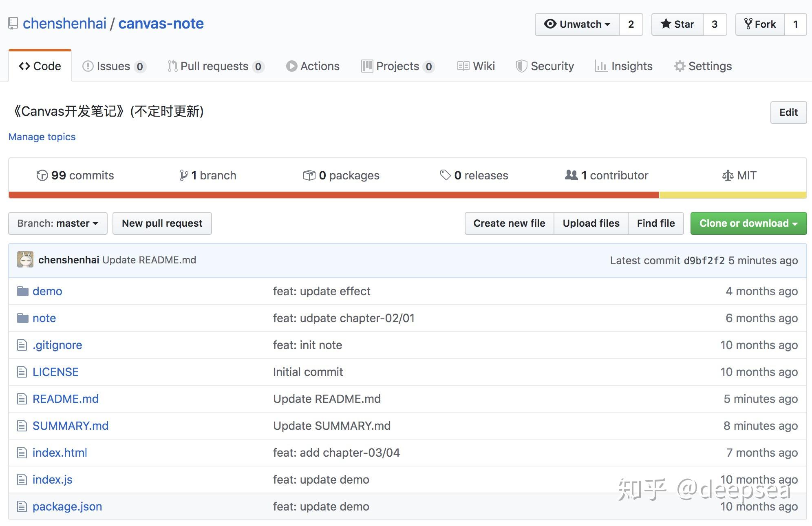Click the git branch icon next to 1 branch
Image resolution: width=812 pixels, height=526 pixels.
[x=184, y=175]
